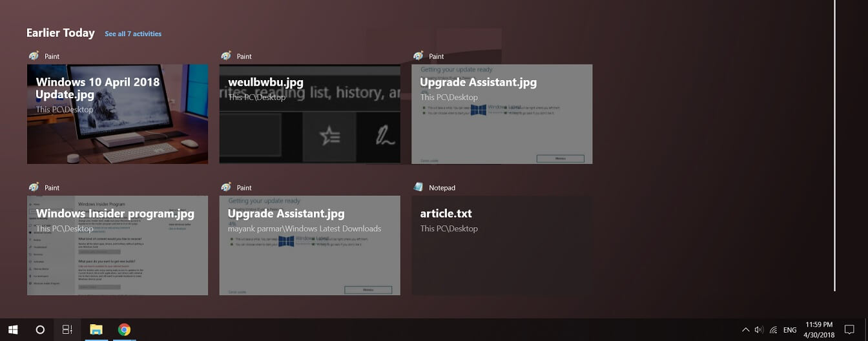Open the weulbwbu.jpg activity card
This screenshot has height=341, width=868.
tap(310, 114)
